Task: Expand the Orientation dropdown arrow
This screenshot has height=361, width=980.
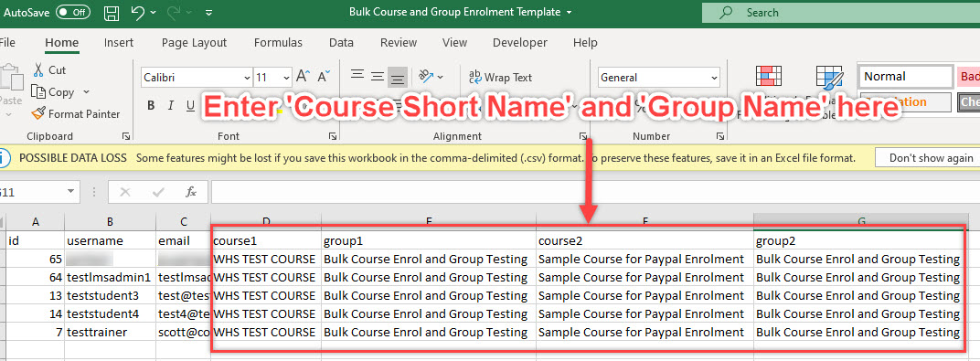Action: pyautogui.click(x=441, y=77)
